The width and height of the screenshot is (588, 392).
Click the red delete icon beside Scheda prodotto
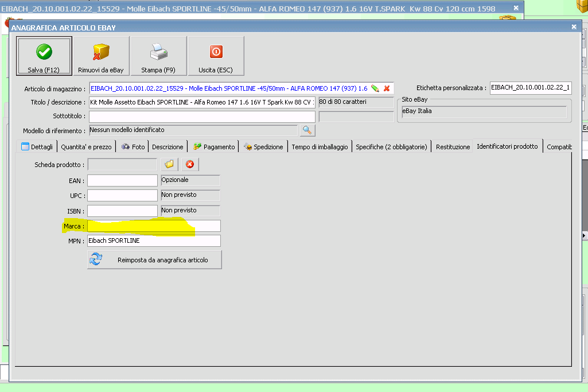tap(190, 164)
